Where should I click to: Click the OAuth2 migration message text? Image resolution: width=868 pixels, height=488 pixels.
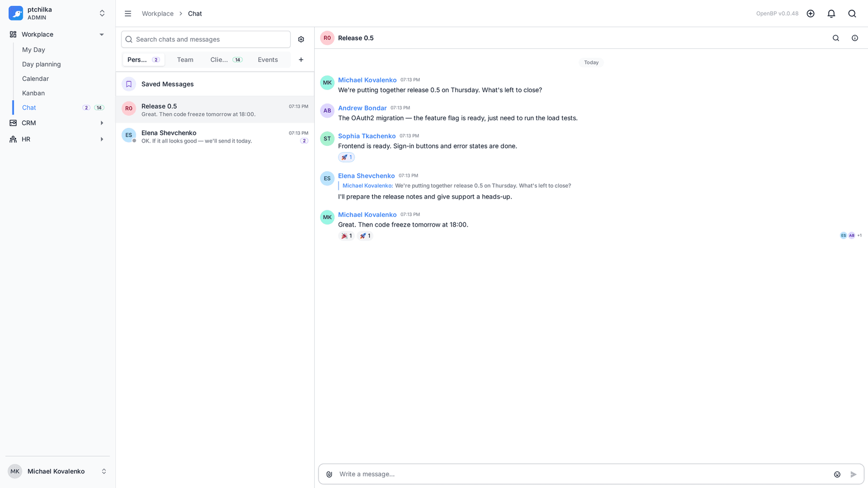coord(458,118)
